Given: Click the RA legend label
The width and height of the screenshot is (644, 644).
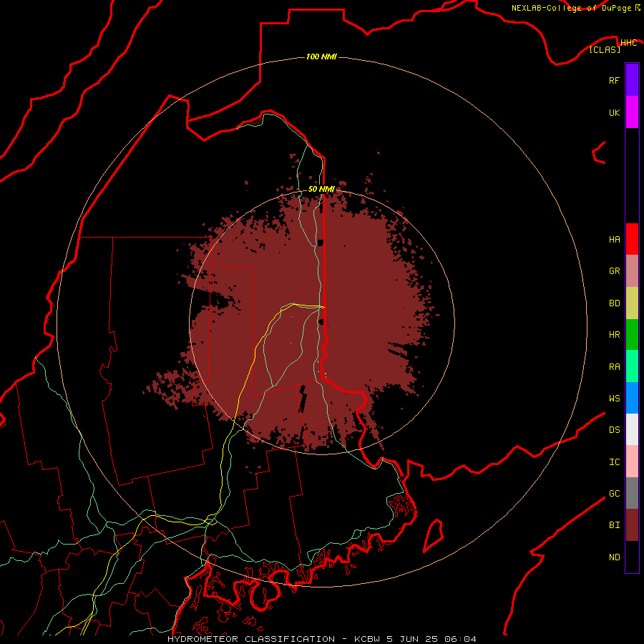Looking at the screenshot, I should click(x=614, y=367).
